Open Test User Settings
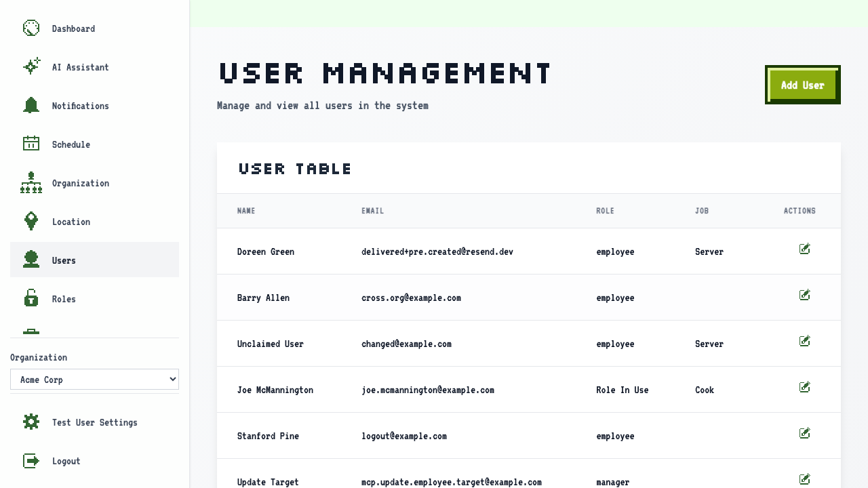Viewport: 868px width, 488px height. [x=94, y=422]
